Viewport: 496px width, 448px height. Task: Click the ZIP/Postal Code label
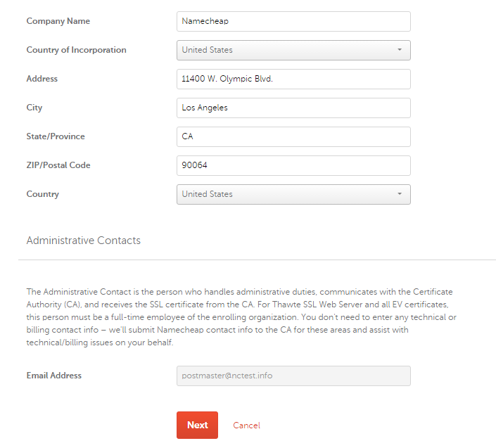tap(58, 165)
